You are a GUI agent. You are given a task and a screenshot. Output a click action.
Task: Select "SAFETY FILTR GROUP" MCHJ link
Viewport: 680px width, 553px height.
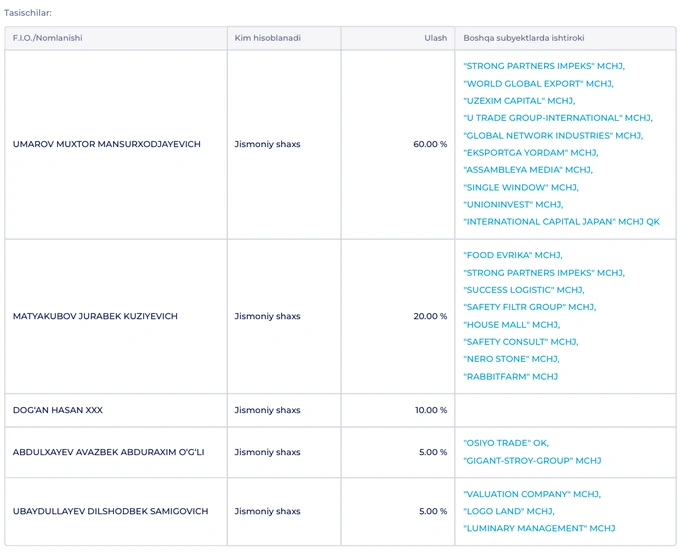click(529, 307)
